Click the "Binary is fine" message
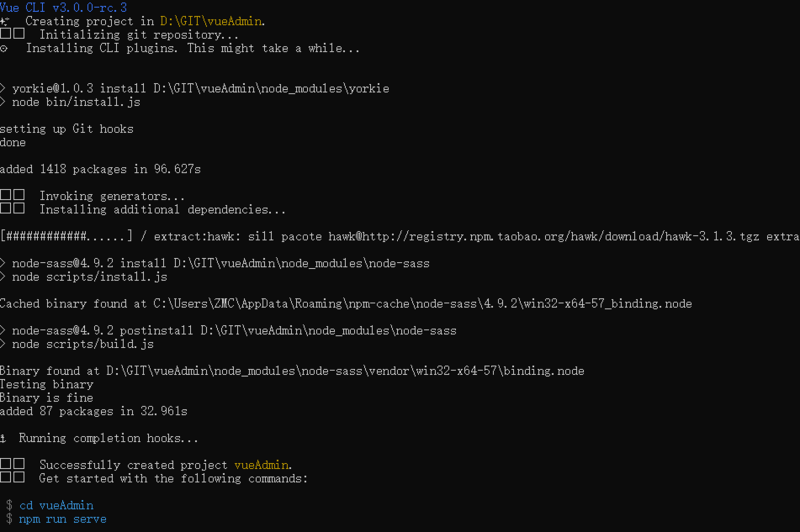The image size is (800, 532). coord(46,398)
